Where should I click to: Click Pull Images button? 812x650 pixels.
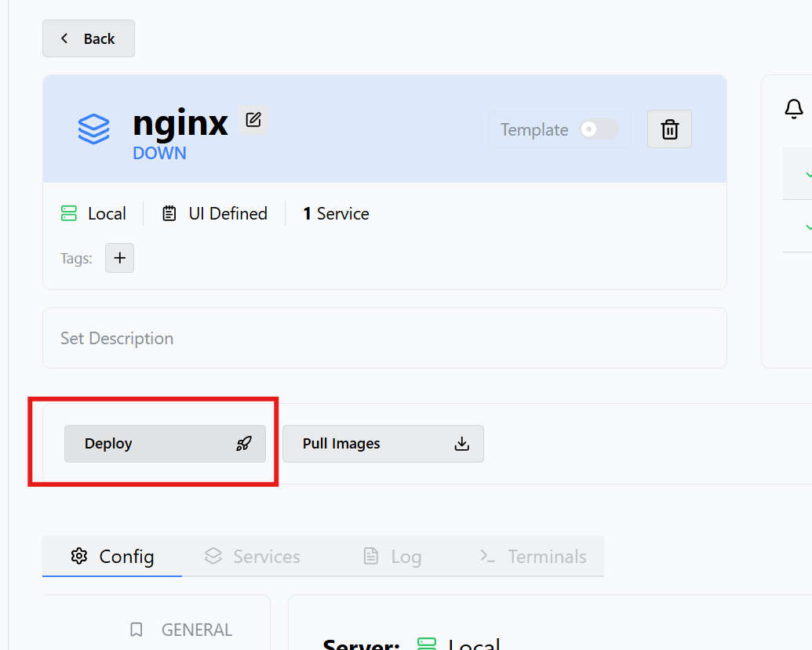pyautogui.click(x=383, y=444)
